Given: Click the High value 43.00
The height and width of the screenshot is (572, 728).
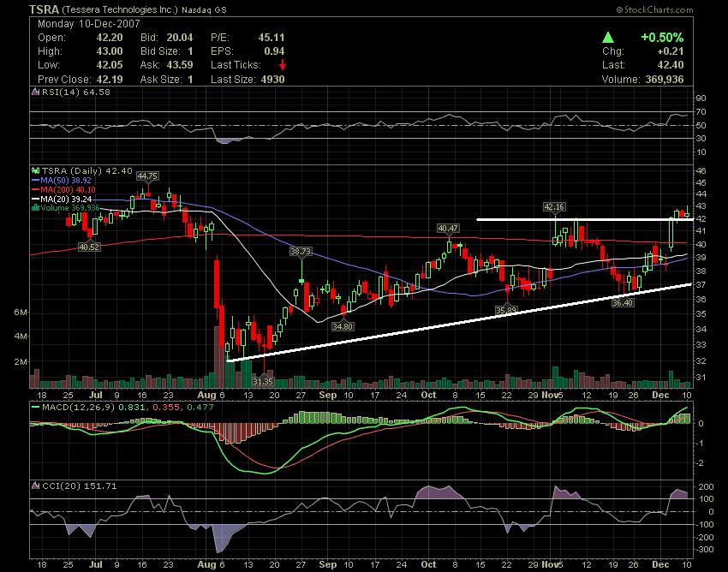Looking at the screenshot, I should pos(109,51).
